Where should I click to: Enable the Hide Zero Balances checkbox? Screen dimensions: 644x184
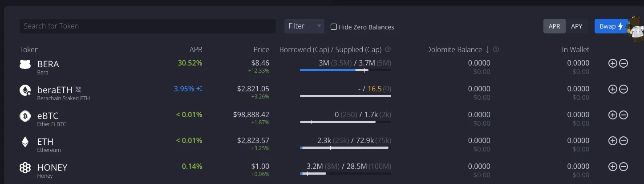[x=334, y=27]
